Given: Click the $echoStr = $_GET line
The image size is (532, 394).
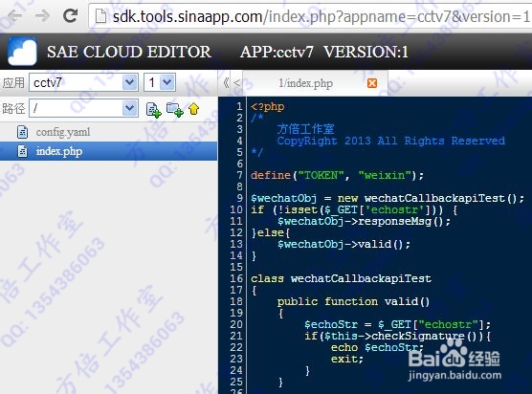Looking at the screenshot, I should click(397, 324).
